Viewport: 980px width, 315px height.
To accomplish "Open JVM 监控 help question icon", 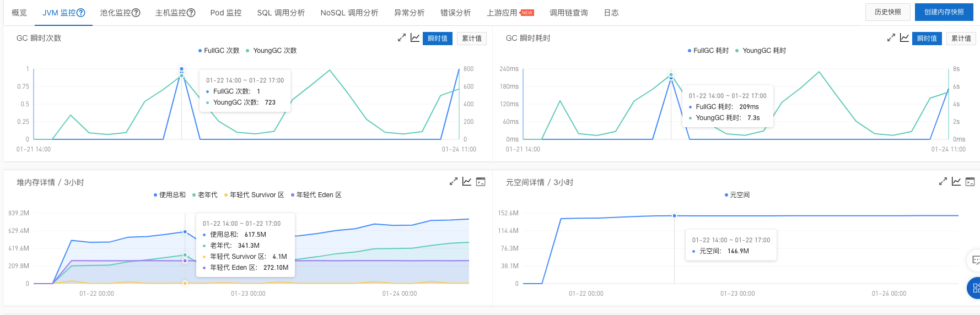I will [x=81, y=13].
